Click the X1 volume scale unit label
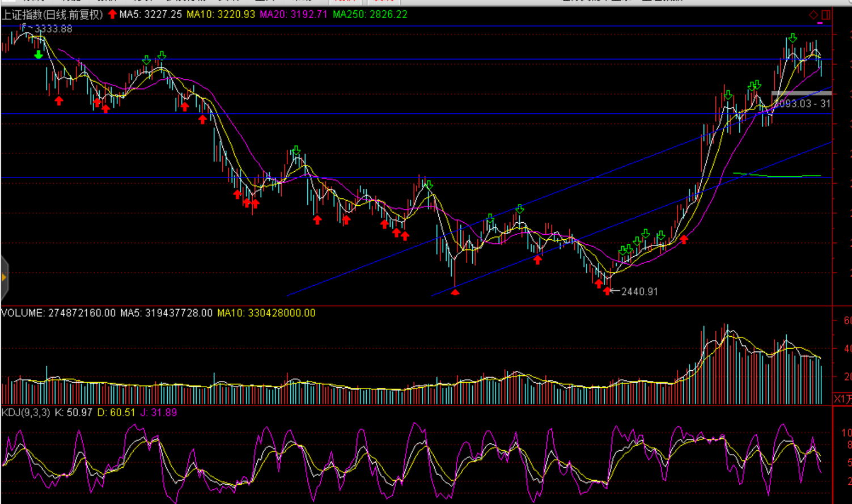Screen dimensions: 852x504 point(842,399)
